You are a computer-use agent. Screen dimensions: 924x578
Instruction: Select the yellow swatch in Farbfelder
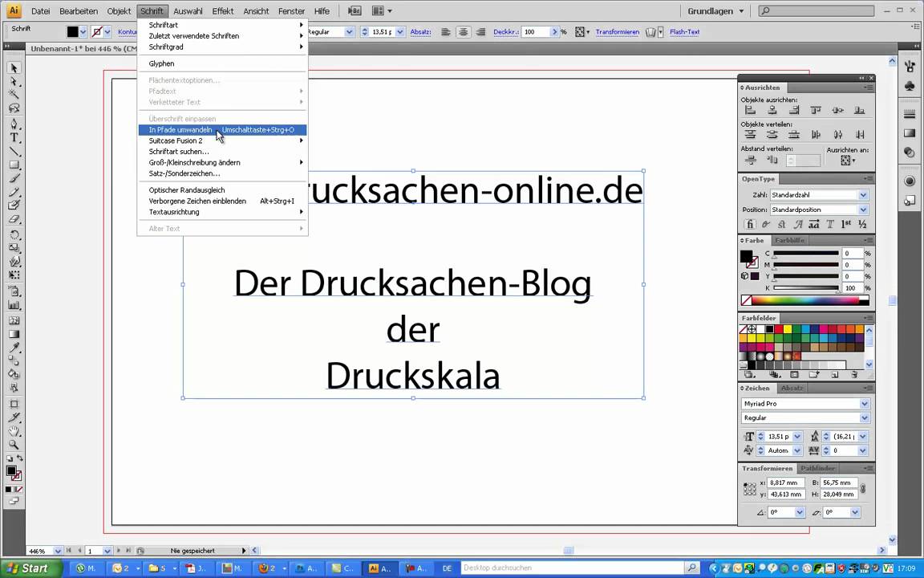(x=788, y=329)
